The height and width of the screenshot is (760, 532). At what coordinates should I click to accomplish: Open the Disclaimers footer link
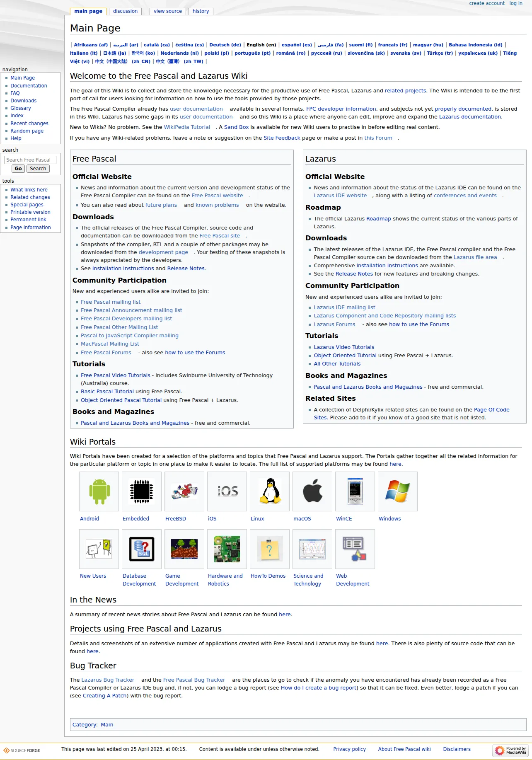[x=457, y=749]
